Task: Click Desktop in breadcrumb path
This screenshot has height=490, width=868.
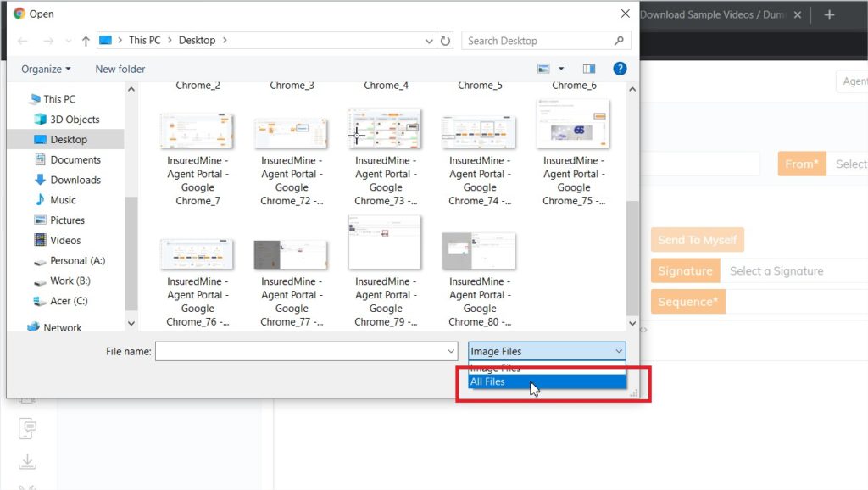Action: pyautogui.click(x=197, y=41)
